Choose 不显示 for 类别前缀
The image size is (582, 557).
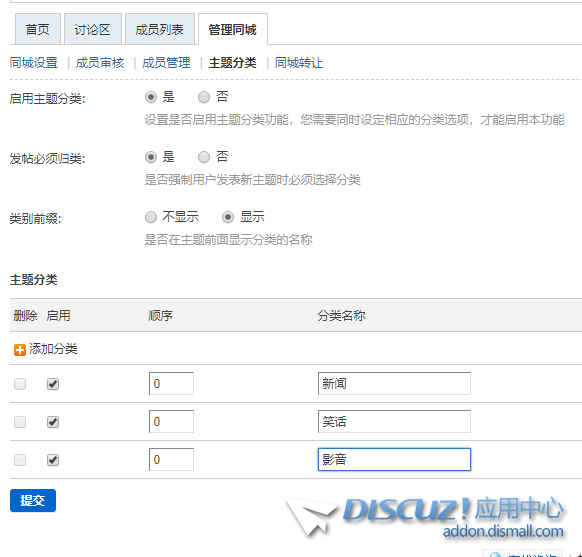coord(151,217)
